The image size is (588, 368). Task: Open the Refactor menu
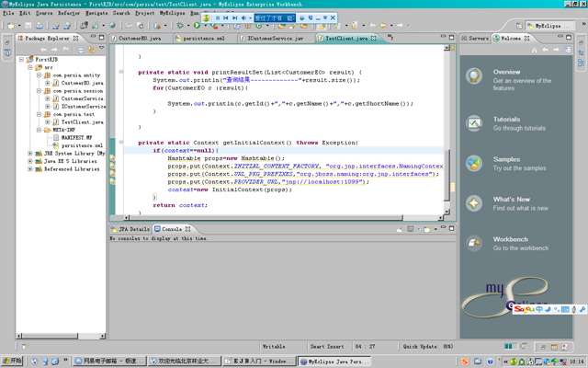click(69, 13)
